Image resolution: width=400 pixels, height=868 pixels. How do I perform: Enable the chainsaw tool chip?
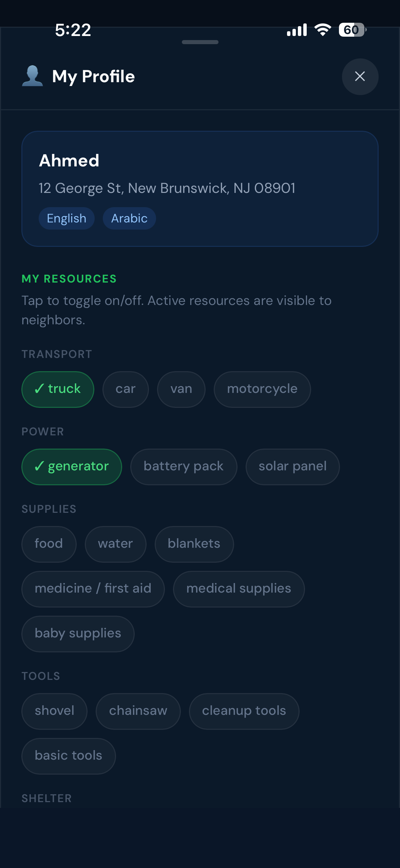pos(138,711)
